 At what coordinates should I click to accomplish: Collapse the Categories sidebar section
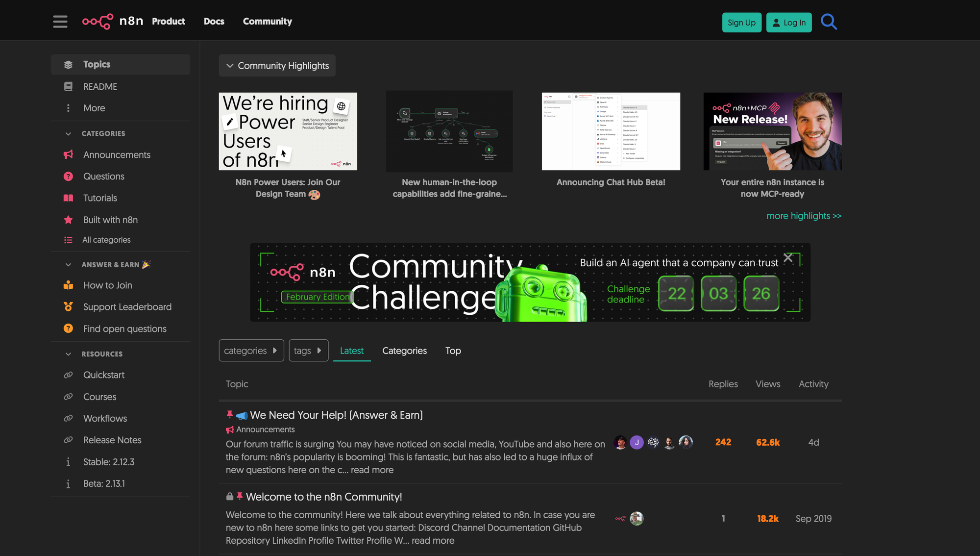click(69, 134)
